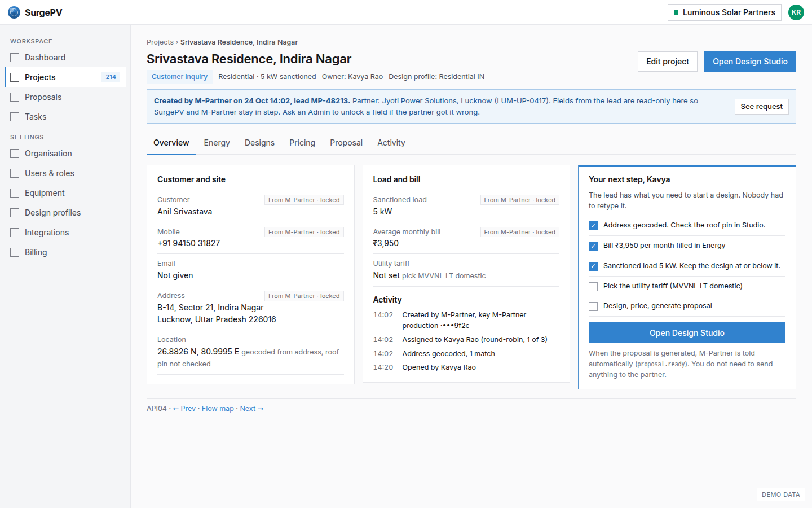
Task: Open the KR user avatar
Action: [x=796, y=12]
